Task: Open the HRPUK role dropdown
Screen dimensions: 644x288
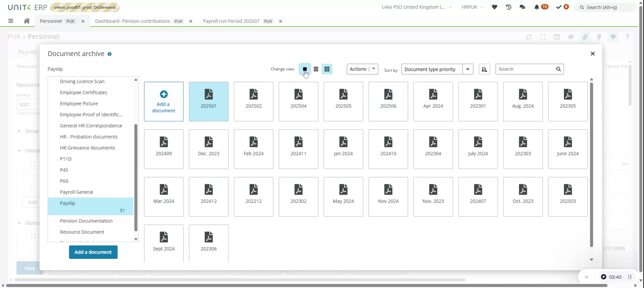Action: coord(472,7)
